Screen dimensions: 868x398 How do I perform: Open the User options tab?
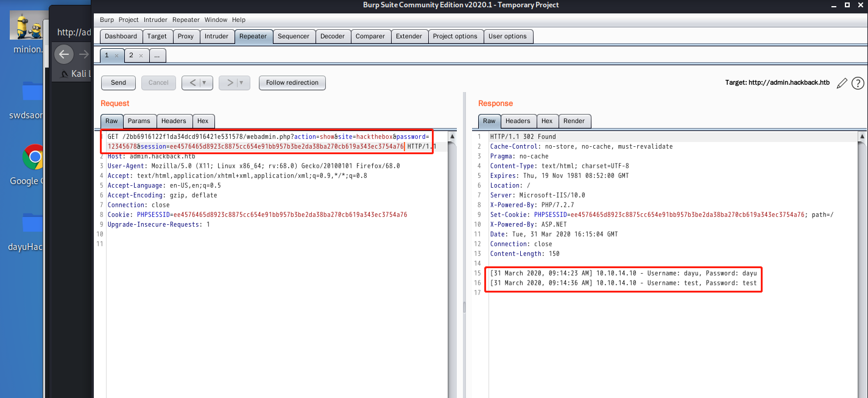(507, 37)
